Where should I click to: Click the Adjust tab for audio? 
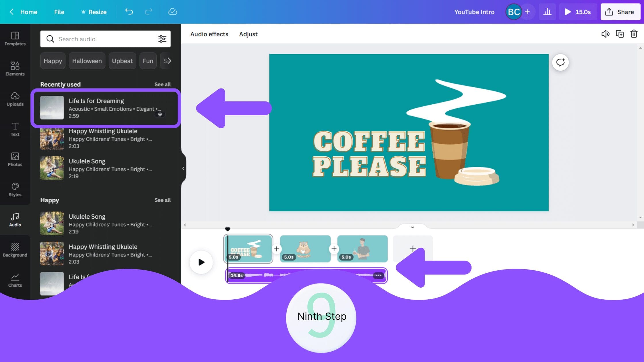(248, 34)
